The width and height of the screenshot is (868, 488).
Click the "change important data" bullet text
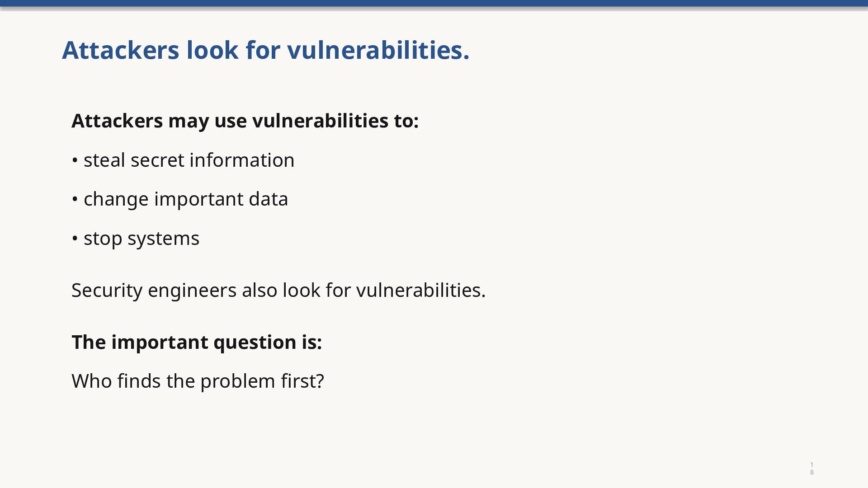[x=186, y=200]
